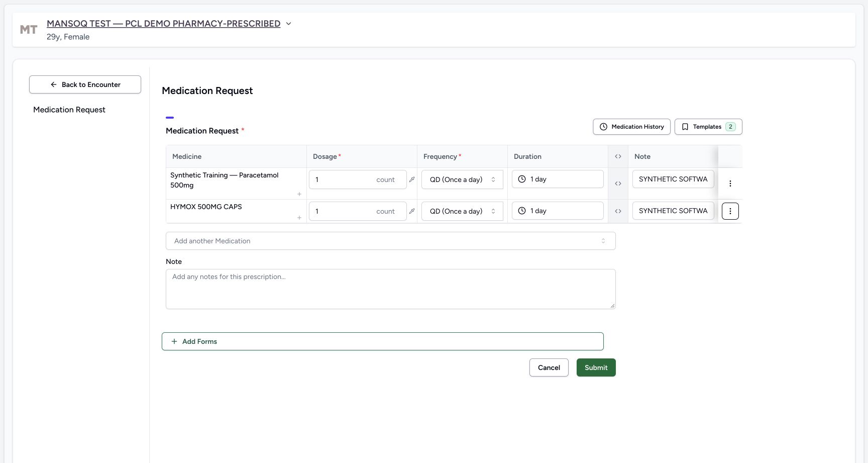This screenshot has height=463, width=868.
Task: Open the three-dot menu for HYMOX row
Action: [730, 211]
